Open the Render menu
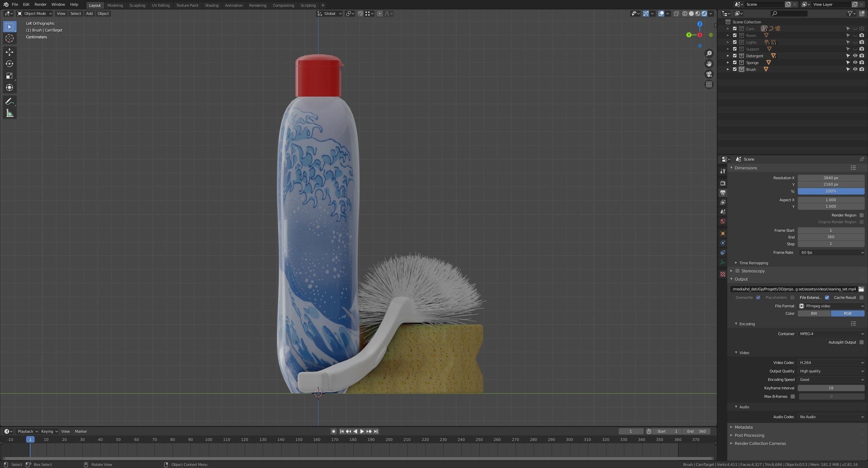This screenshot has height=468, width=868. click(x=40, y=4)
